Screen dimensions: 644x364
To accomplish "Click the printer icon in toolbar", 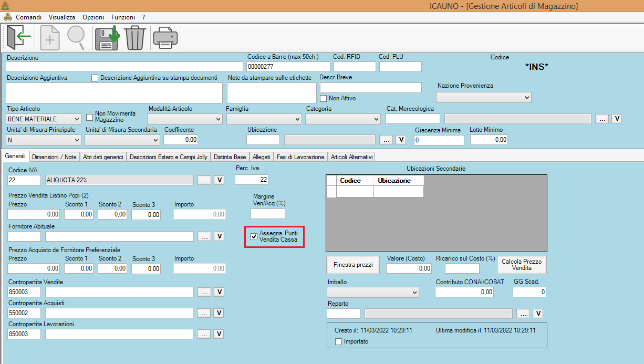I will 165,38.
